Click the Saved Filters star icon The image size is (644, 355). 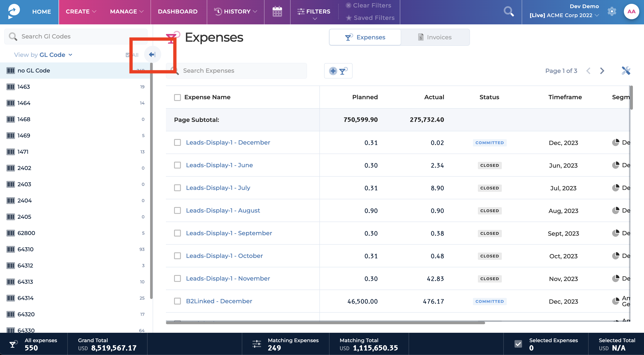click(349, 18)
